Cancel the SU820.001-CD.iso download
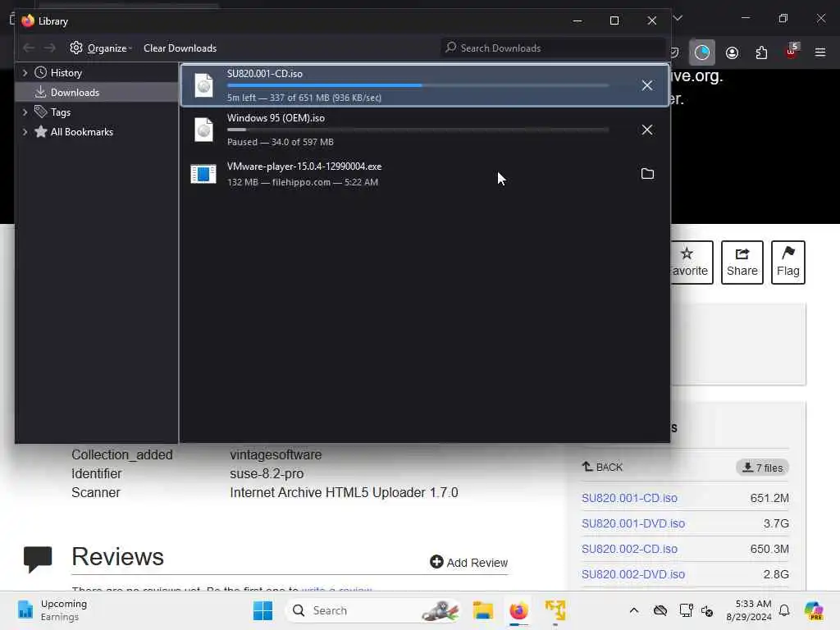Viewport: 840px width, 630px height. [x=646, y=85]
